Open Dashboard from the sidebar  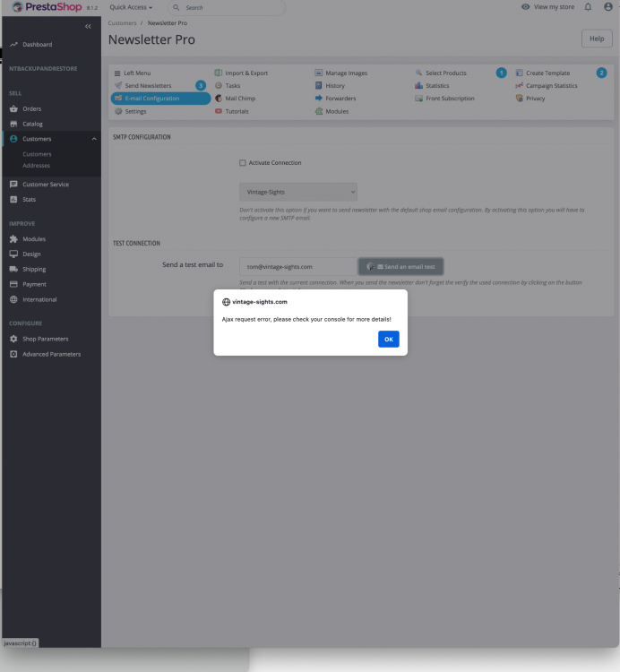click(38, 44)
